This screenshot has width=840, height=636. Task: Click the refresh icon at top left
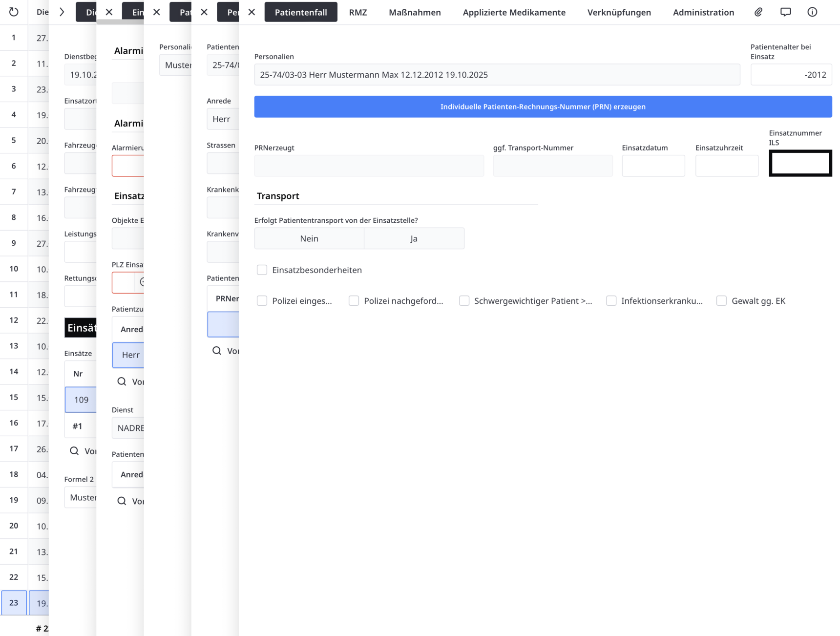(14, 12)
